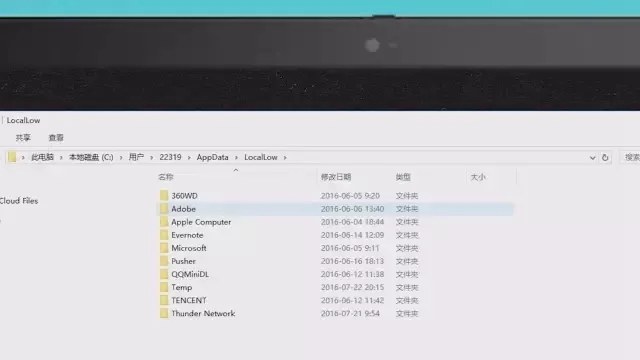This screenshot has height=360, width=640.
Task: Expand chevron after 本地磁盘 (C:) in breadcrumb
Action: tap(121, 158)
